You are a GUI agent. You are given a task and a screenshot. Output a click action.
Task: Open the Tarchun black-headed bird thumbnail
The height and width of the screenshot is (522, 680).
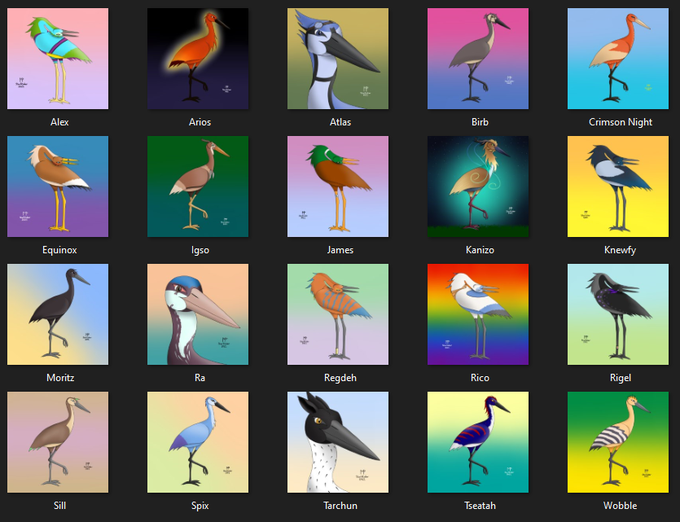[338, 442]
